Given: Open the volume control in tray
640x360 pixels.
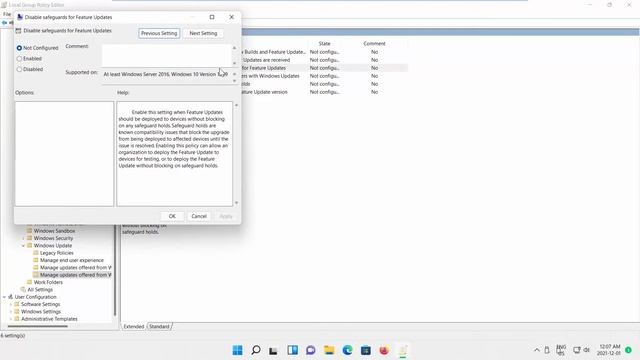Looking at the screenshot, I should (x=587, y=350).
